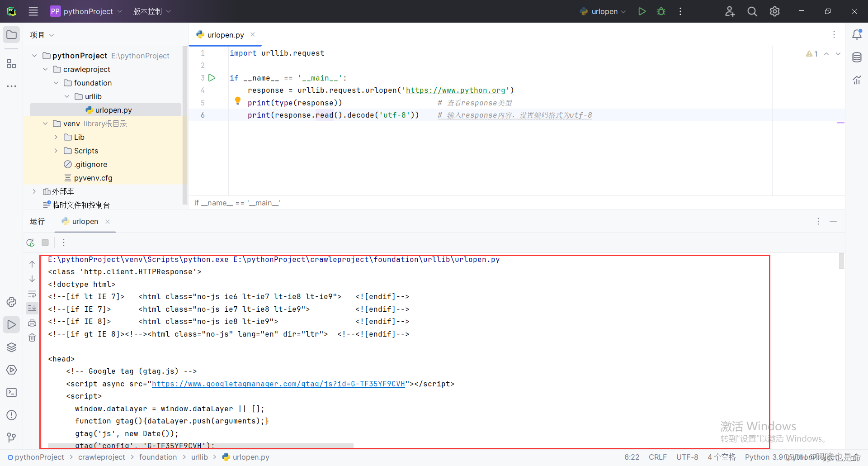Screen dimensions: 868x466
Task: Open Search Everywhere magnifier
Action: click(x=752, y=11)
